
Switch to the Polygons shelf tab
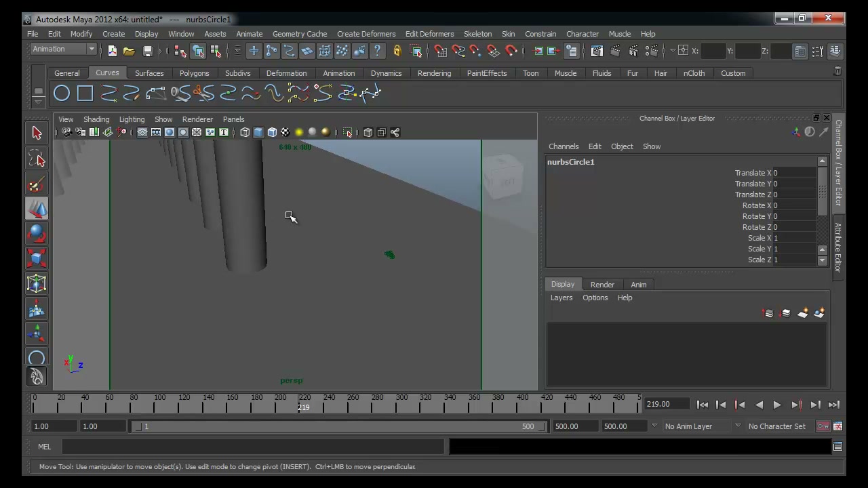[x=194, y=73]
